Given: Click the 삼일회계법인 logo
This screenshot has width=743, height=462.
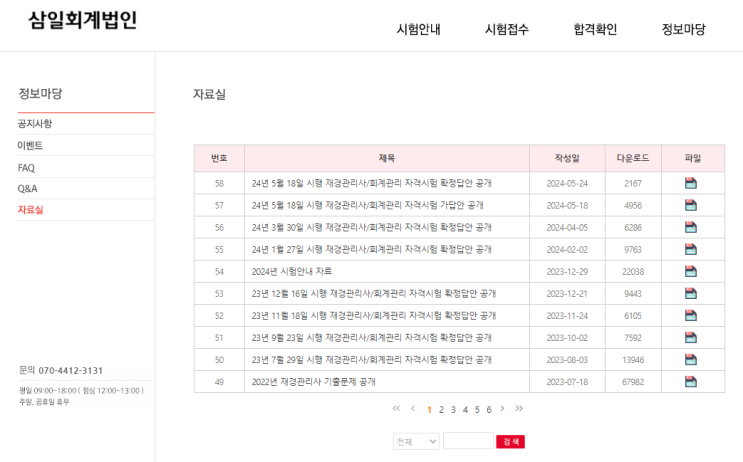Looking at the screenshot, I should pos(83,20).
